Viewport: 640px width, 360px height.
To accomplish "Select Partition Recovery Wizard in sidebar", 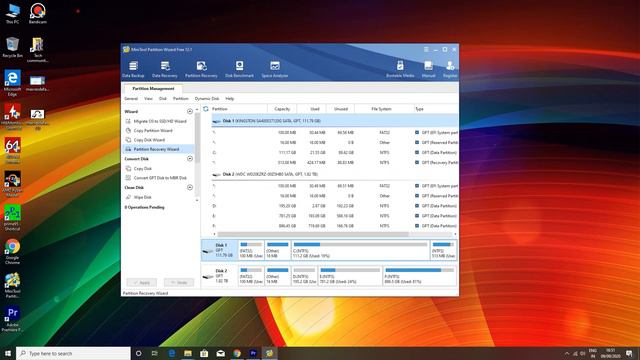I will (x=159, y=149).
